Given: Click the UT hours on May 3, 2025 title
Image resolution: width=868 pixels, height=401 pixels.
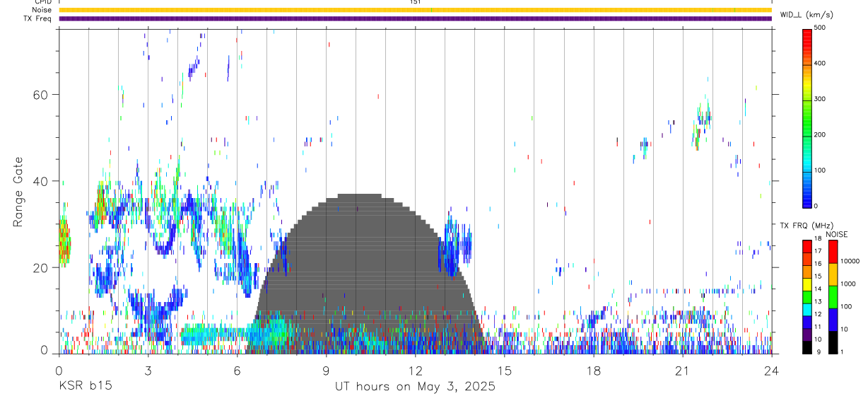Looking at the screenshot, I should pyautogui.click(x=415, y=387).
